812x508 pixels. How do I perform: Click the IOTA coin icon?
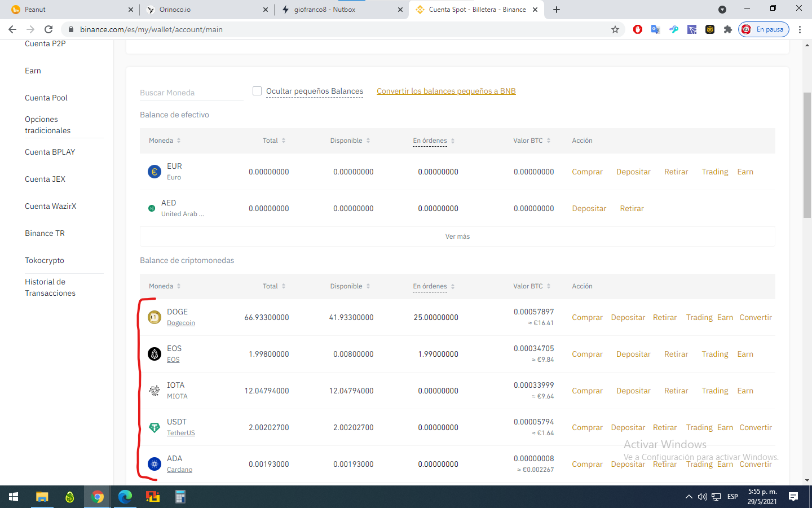[155, 391]
